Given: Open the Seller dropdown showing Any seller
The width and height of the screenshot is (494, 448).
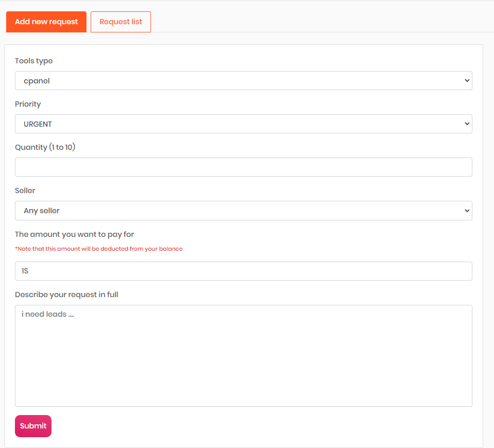Looking at the screenshot, I should coord(243,211).
